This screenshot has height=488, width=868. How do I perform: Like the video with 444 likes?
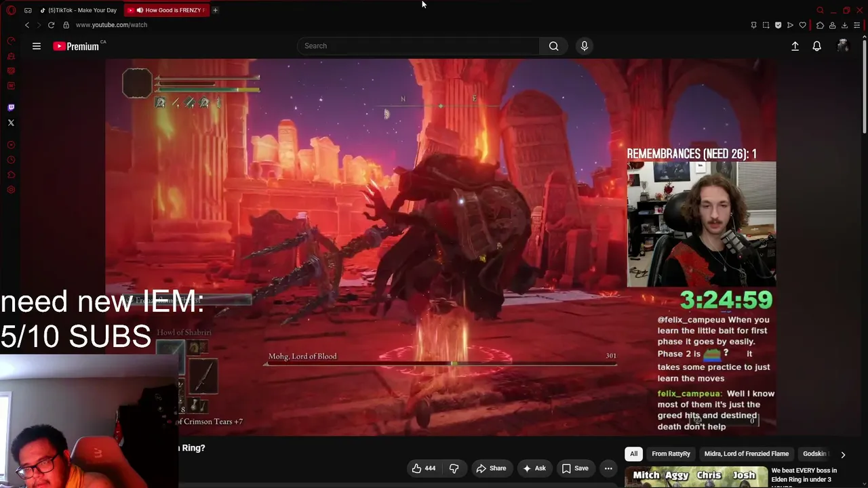[x=424, y=468]
